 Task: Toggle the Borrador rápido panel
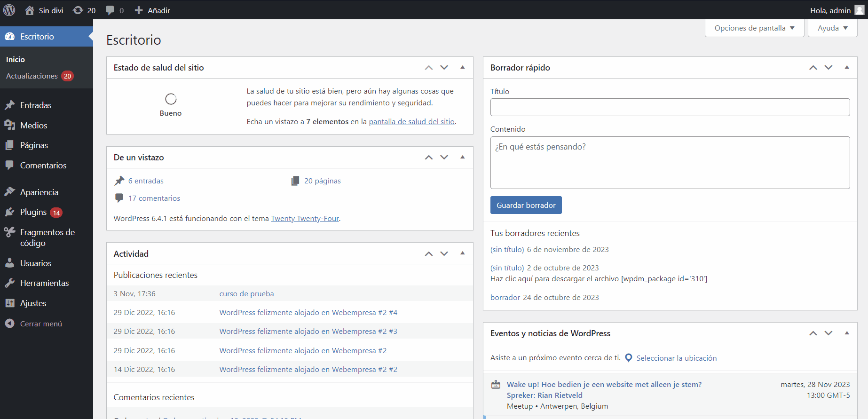[847, 68]
